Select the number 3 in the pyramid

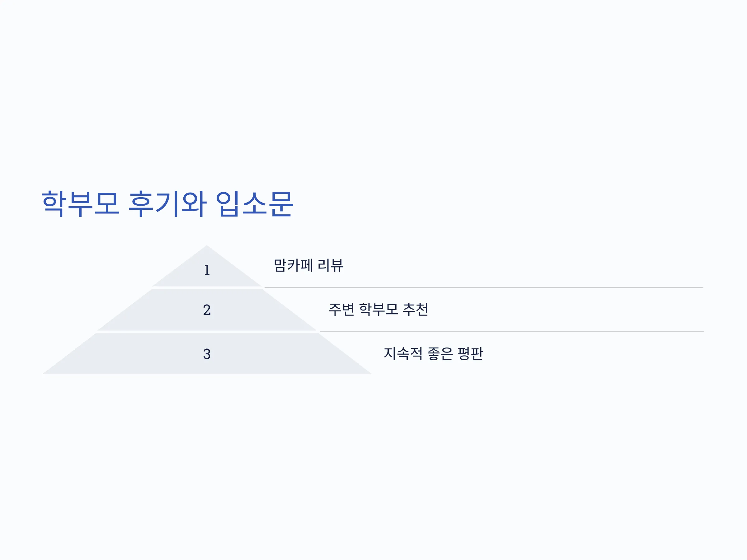(x=207, y=354)
